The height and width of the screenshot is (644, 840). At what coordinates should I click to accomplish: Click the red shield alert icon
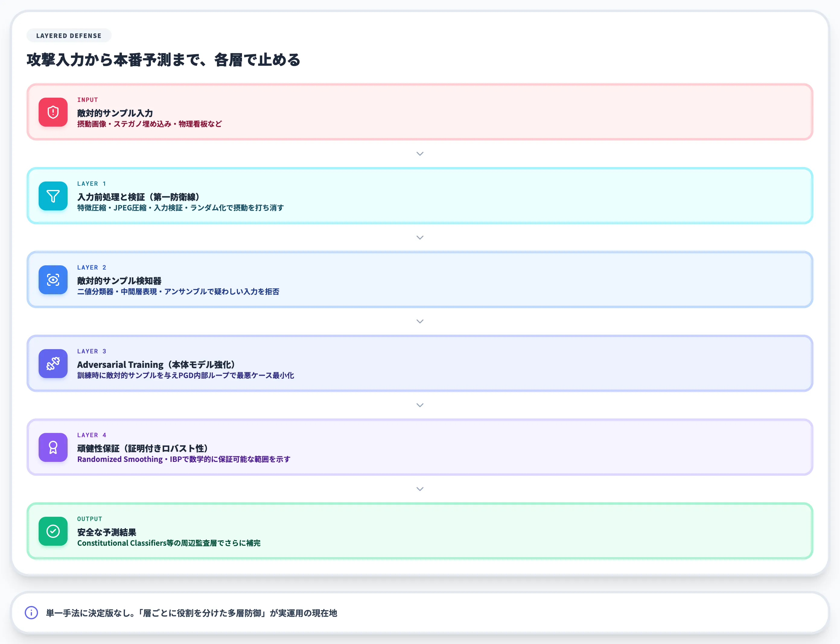click(53, 112)
